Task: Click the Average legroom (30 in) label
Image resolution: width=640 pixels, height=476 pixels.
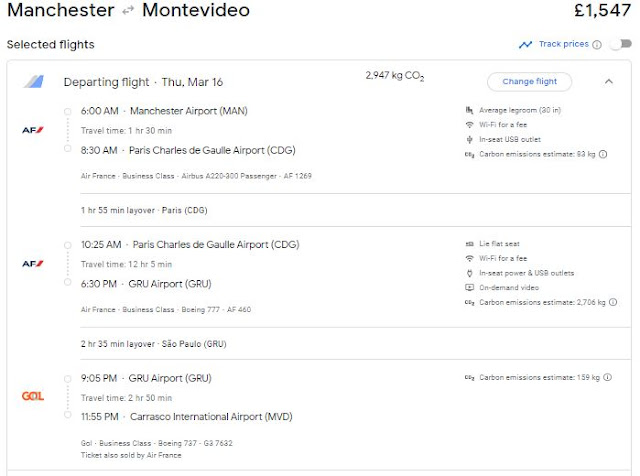Action: (520, 110)
